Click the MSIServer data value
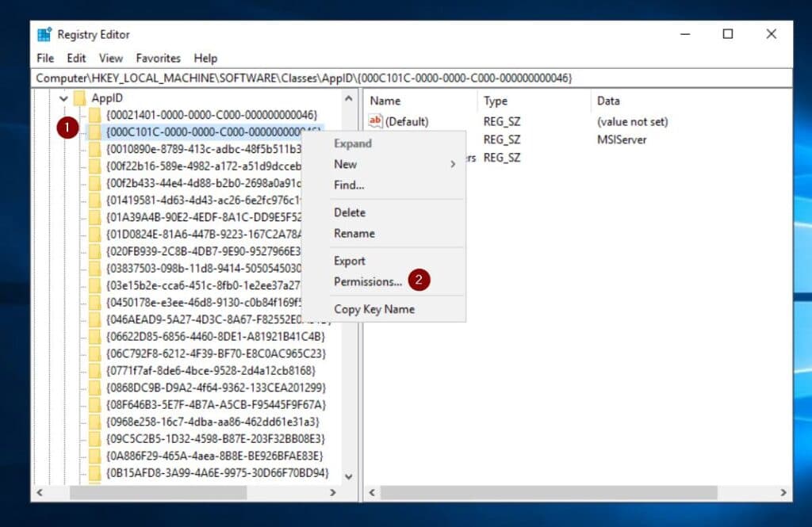The width and height of the screenshot is (812, 527). click(622, 139)
